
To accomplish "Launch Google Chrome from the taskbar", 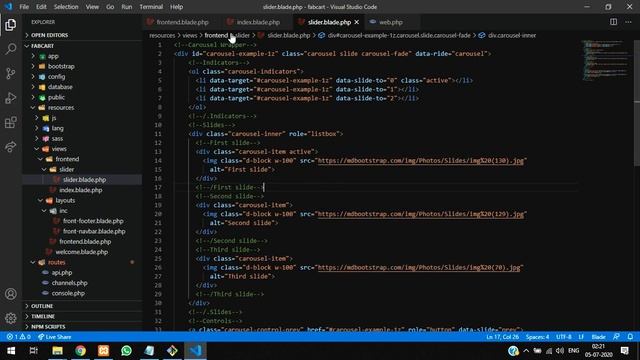I will (x=80, y=351).
